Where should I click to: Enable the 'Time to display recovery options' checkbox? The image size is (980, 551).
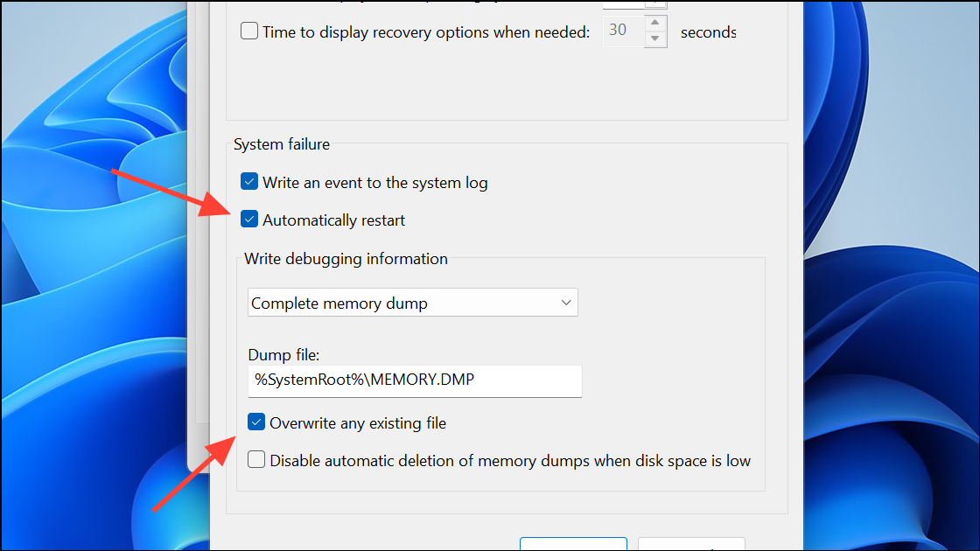point(248,30)
